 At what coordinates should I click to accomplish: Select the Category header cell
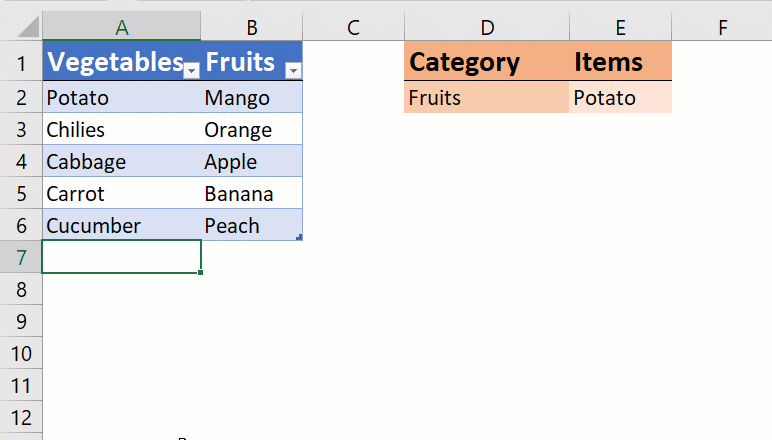pyautogui.click(x=487, y=61)
